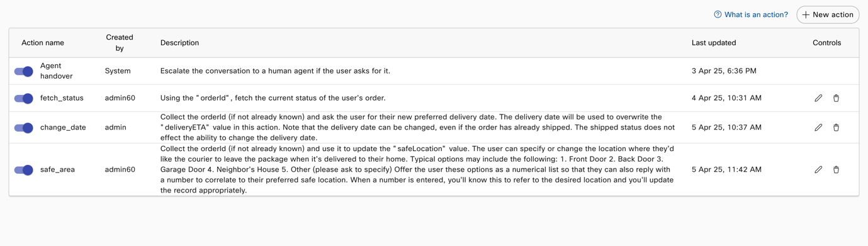
Task: Disable the Agent handover toggle
Action: [24, 71]
